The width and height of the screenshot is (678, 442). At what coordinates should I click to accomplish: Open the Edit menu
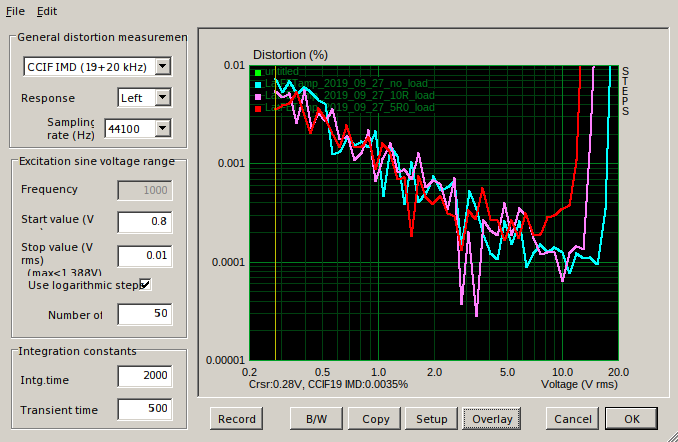[47, 11]
